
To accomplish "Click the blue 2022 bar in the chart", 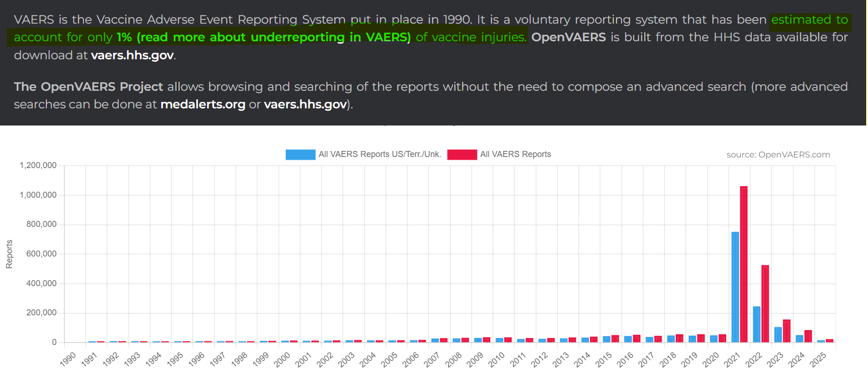I will (x=757, y=324).
